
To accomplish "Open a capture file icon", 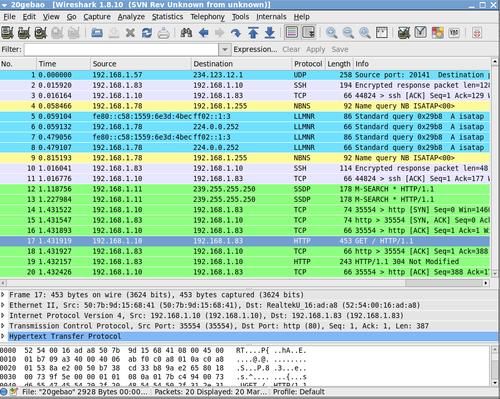I will point(97,33).
